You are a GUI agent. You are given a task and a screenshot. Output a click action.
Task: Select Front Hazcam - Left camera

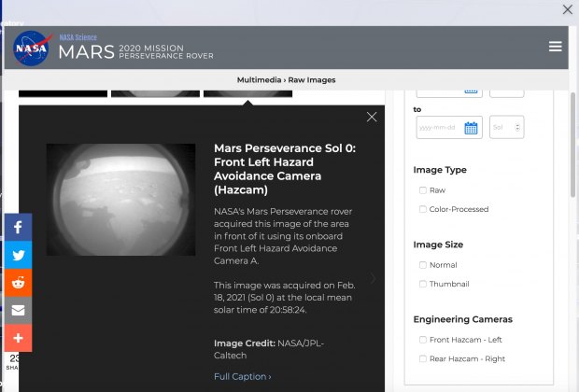point(423,340)
